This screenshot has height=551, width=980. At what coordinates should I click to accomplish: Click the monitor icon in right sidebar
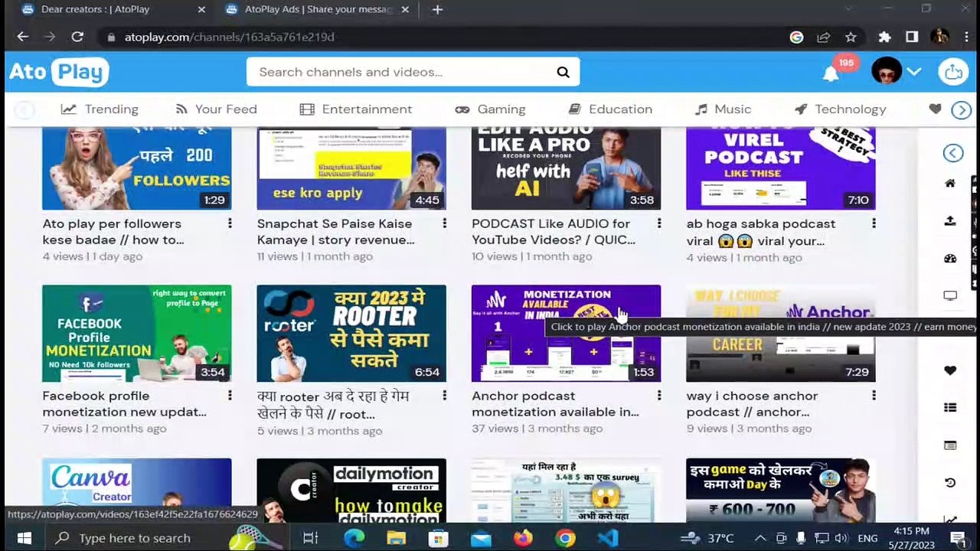tap(950, 295)
